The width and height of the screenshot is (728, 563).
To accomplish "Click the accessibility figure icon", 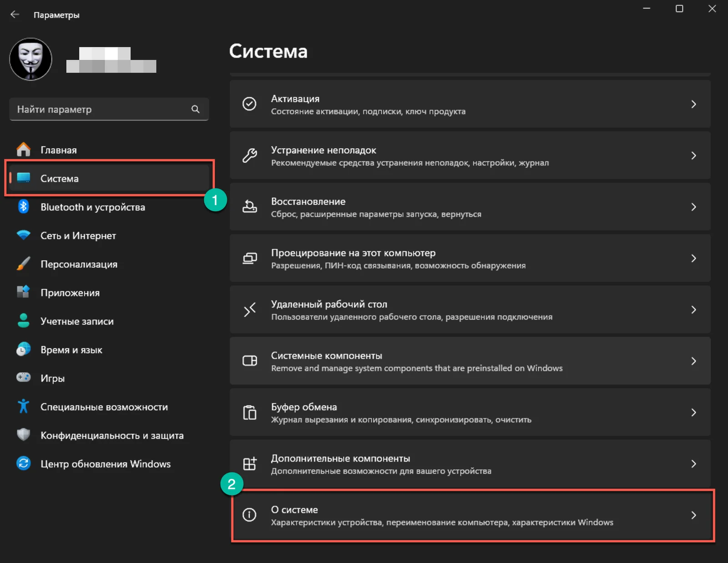I will (23, 406).
